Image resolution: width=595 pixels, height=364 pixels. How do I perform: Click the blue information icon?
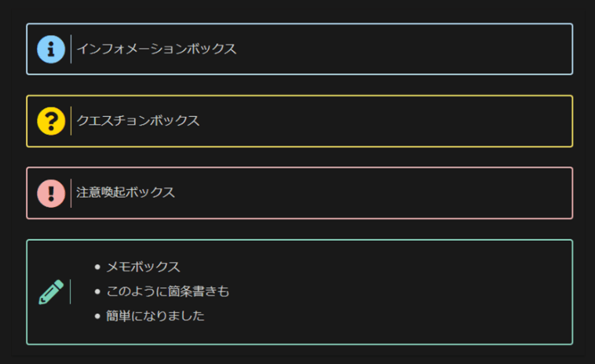(x=51, y=49)
